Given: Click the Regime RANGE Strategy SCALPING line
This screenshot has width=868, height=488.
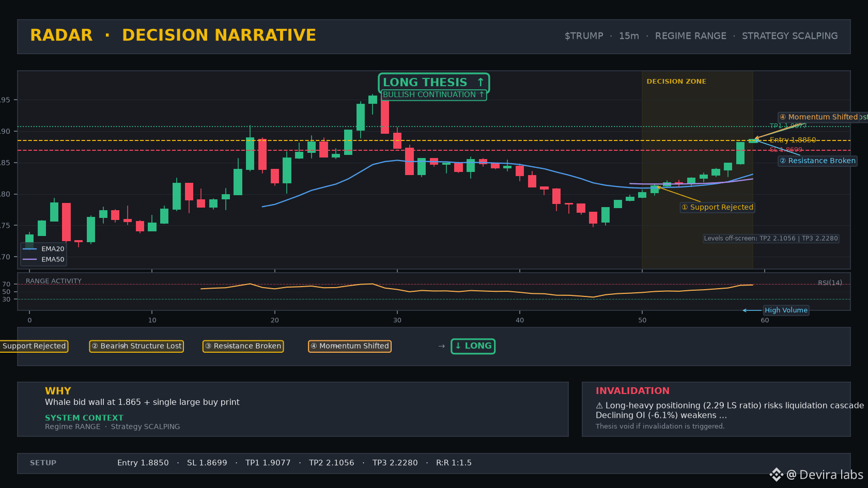Looking at the screenshot, I should [x=113, y=427].
